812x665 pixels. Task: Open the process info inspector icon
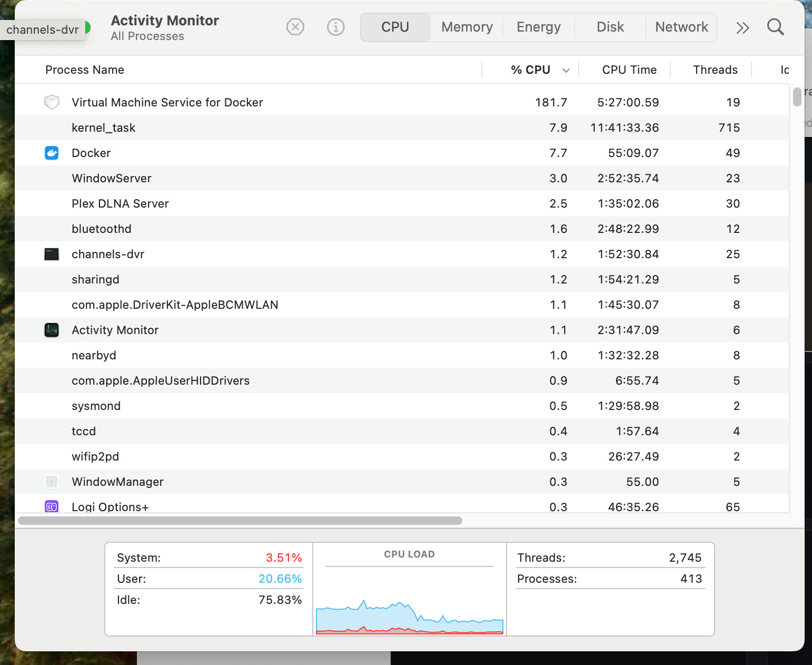pos(335,27)
